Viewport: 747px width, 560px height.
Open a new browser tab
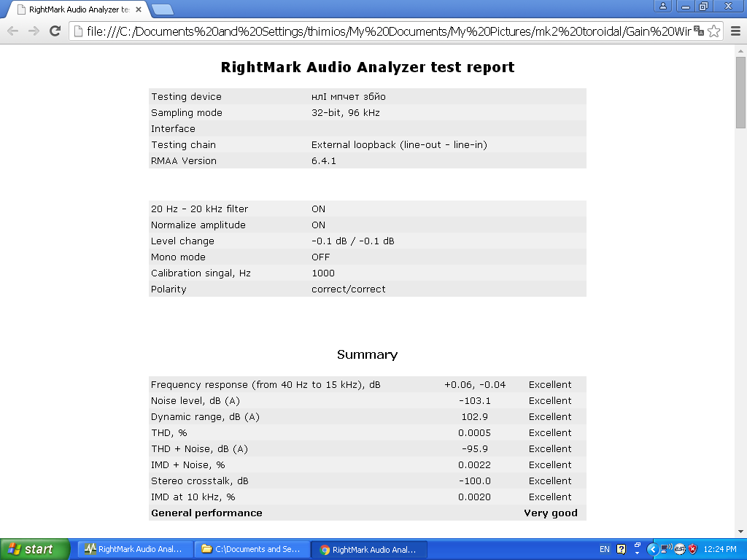pyautogui.click(x=163, y=9)
